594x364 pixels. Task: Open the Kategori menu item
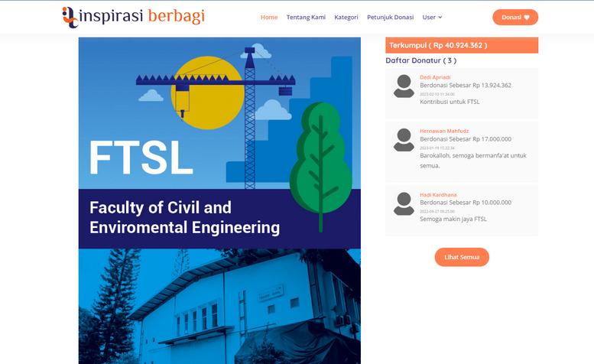coord(346,17)
